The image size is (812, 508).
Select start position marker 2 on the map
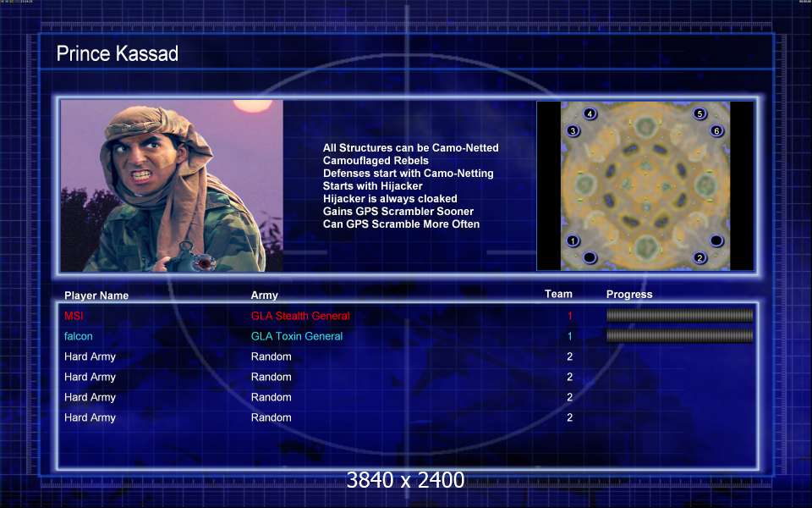click(700, 257)
